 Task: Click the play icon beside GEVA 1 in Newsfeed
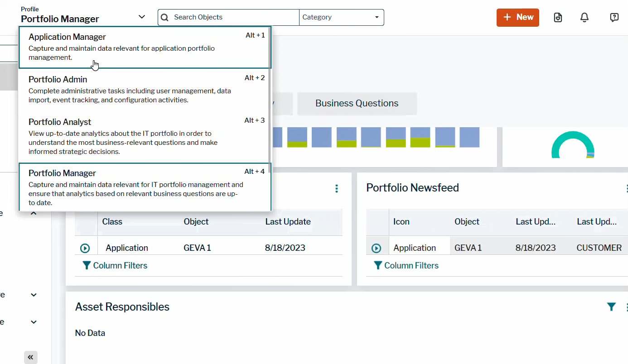click(x=377, y=248)
